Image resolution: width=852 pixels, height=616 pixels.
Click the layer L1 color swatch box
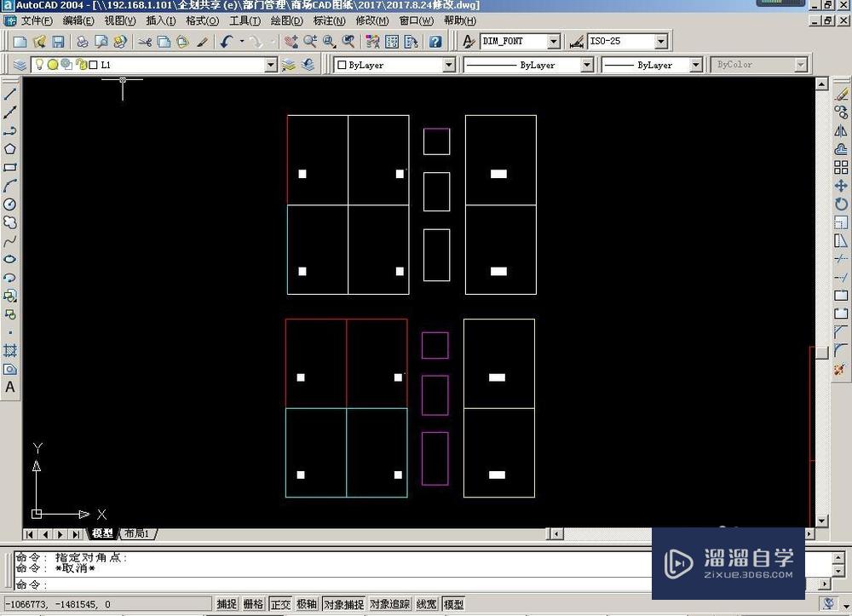point(93,66)
